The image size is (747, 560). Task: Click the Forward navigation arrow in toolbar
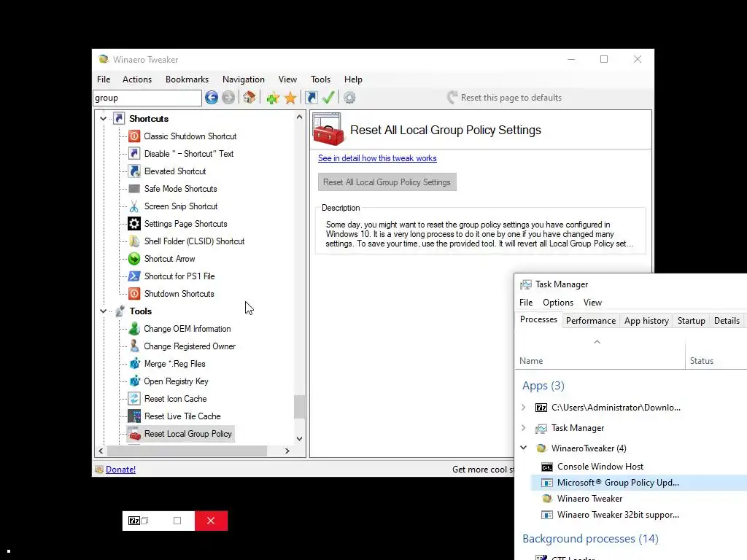pos(228,98)
